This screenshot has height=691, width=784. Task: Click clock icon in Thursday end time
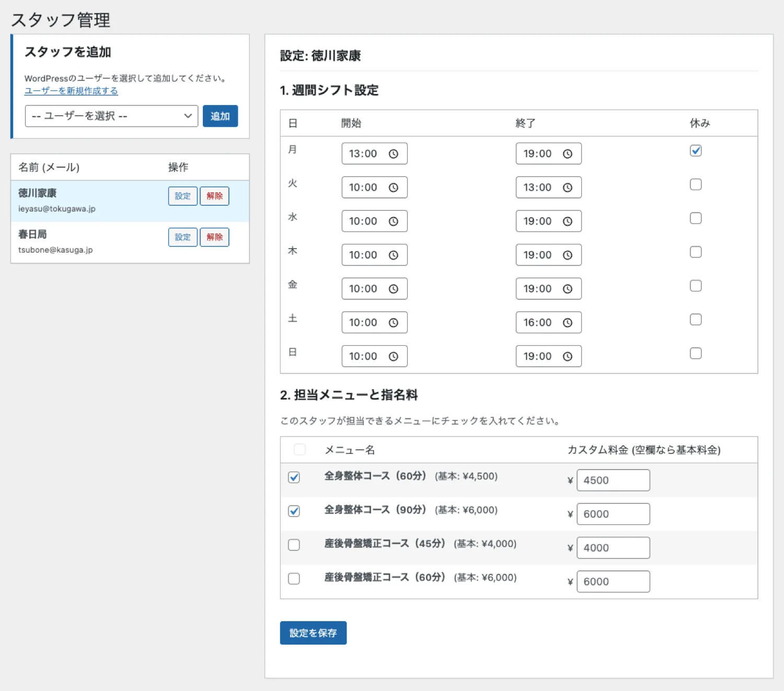567,255
